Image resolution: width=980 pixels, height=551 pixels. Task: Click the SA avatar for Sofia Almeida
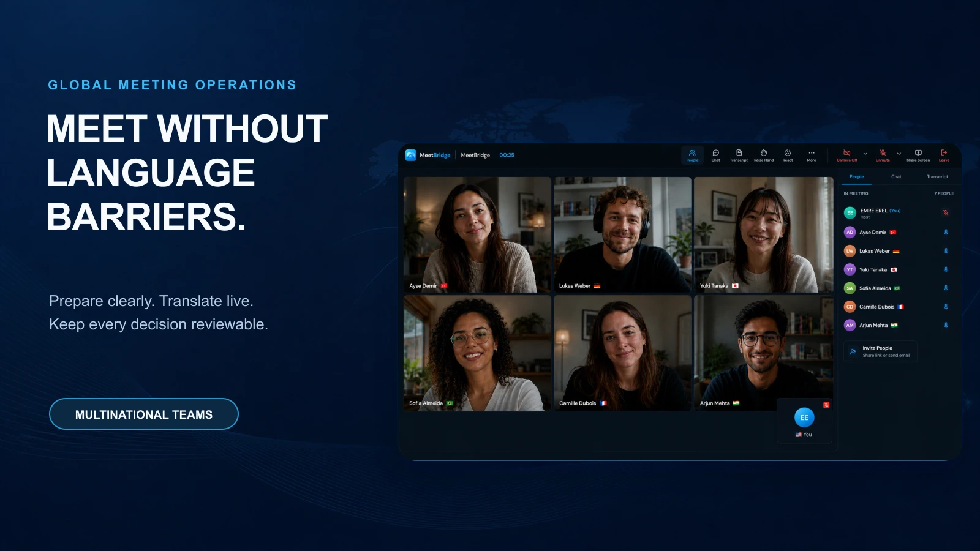pyautogui.click(x=850, y=288)
